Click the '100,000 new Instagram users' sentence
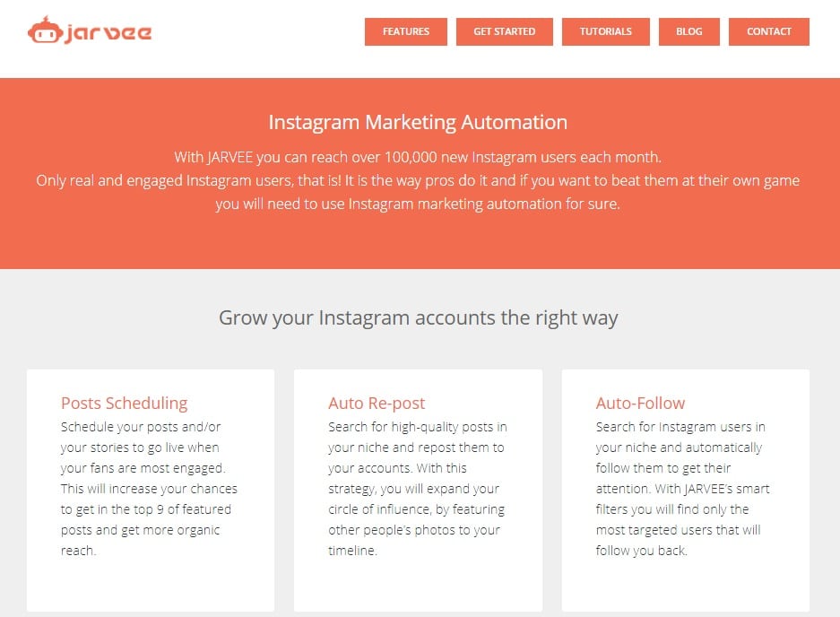Viewport: 840px width, 617px height. pyautogui.click(x=418, y=157)
